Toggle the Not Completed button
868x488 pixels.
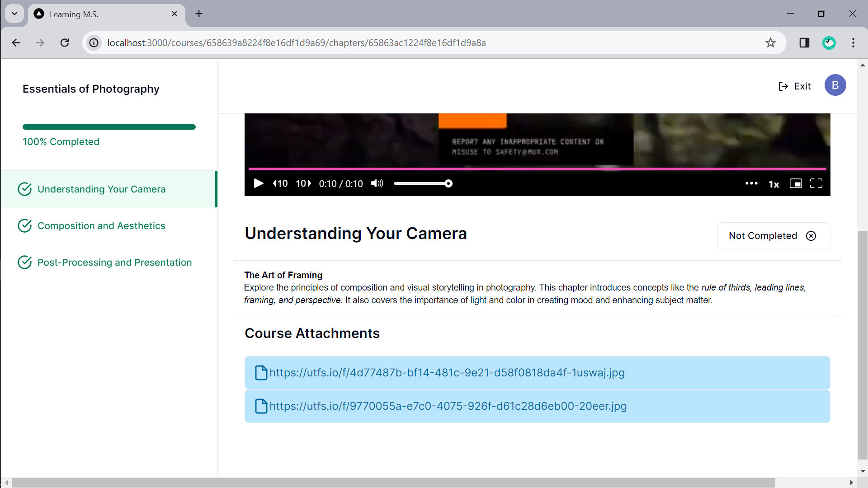tap(773, 236)
